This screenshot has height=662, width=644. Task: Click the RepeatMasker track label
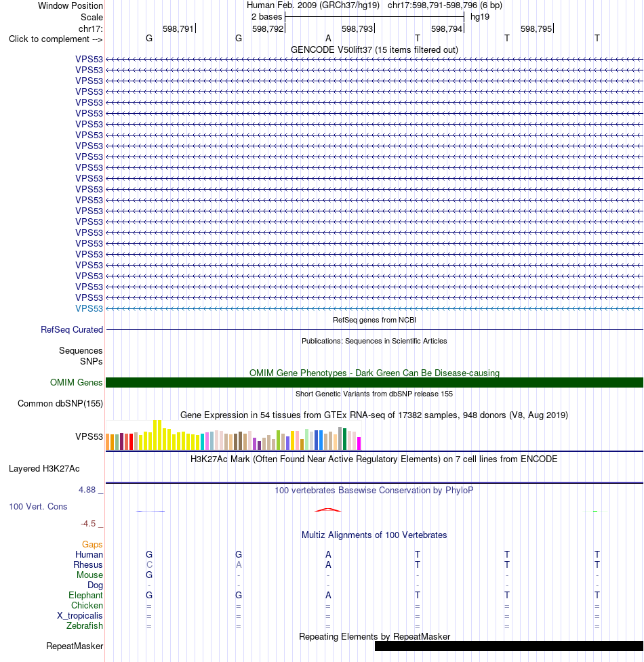tap(75, 646)
